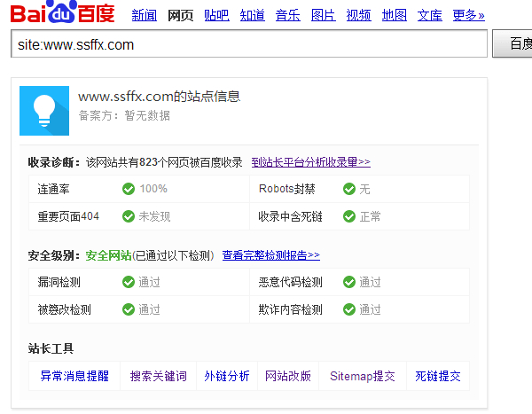This screenshot has height=414, width=532.
Task: Open 搜索关键词 webmaster tool
Action: coord(159,376)
